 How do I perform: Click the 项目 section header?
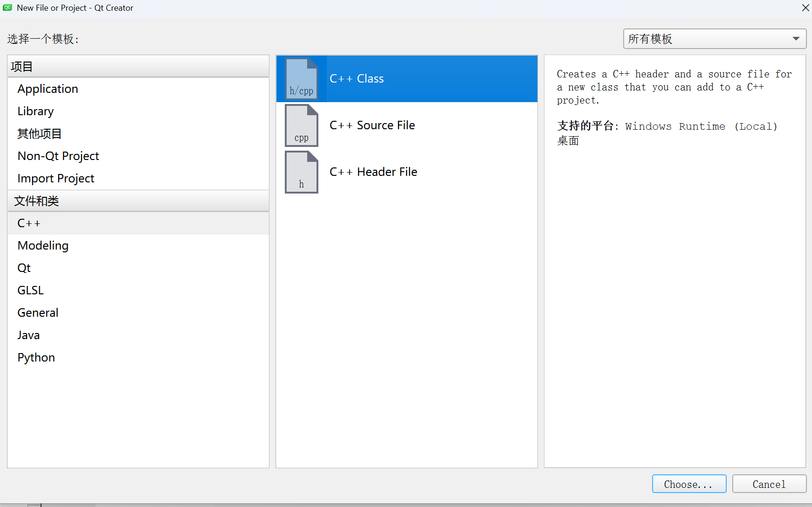click(138, 67)
